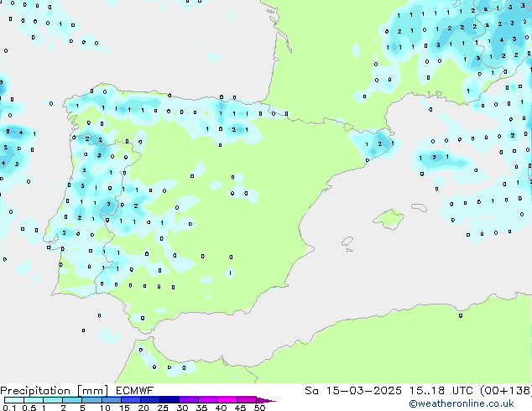532x411 pixels.
Task: Click the '25' legend scale label
Action: click(x=163, y=408)
